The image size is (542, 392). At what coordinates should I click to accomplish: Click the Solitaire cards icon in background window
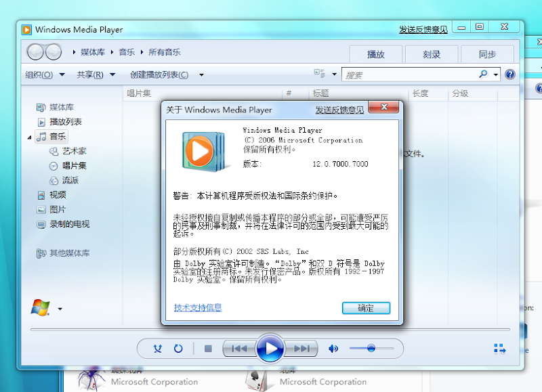(x=257, y=380)
